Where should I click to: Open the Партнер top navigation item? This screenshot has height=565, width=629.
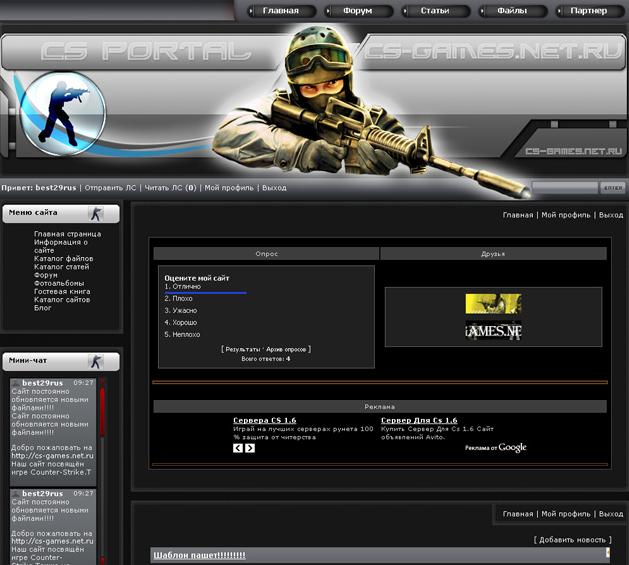(588, 11)
